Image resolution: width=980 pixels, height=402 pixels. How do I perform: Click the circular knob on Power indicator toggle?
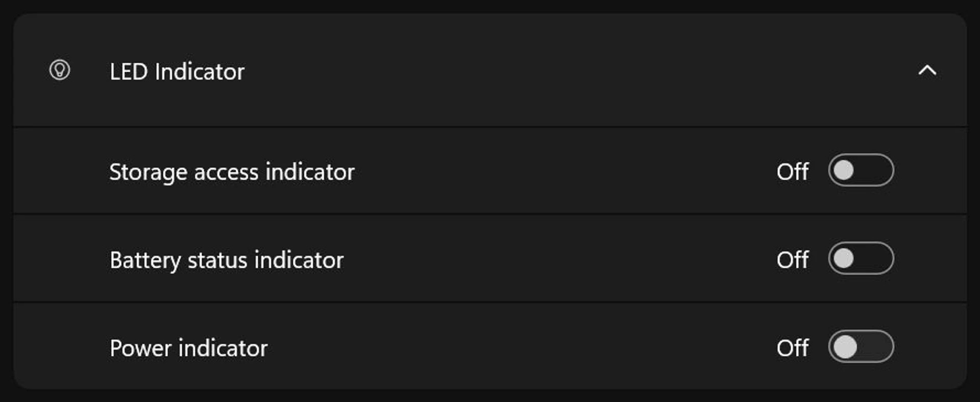click(x=845, y=347)
